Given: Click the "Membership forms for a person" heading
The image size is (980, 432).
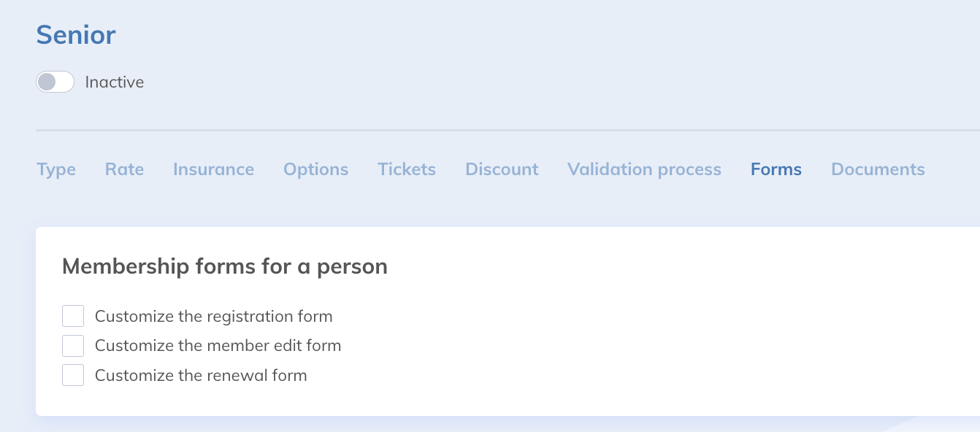Looking at the screenshot, I should click(224, 266).
